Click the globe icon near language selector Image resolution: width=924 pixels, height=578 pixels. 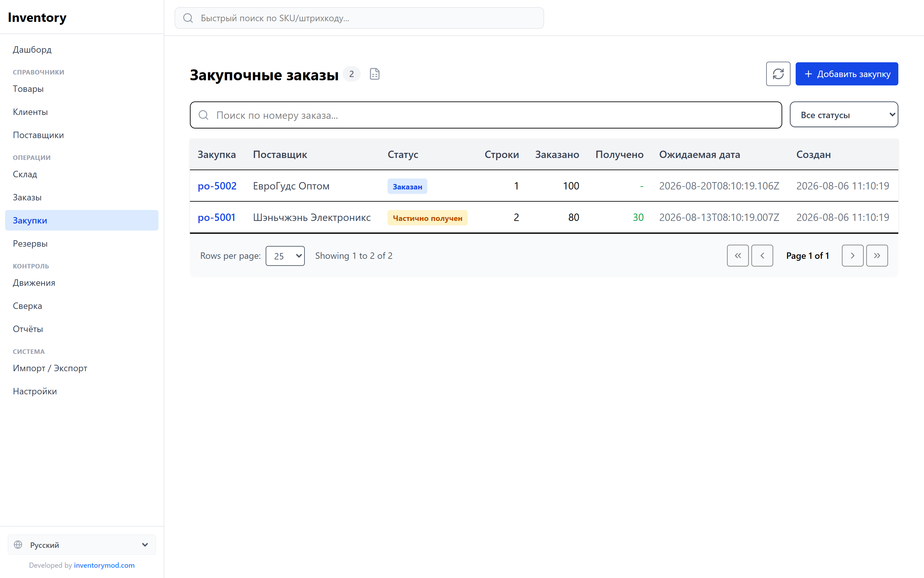coord(18,544)
